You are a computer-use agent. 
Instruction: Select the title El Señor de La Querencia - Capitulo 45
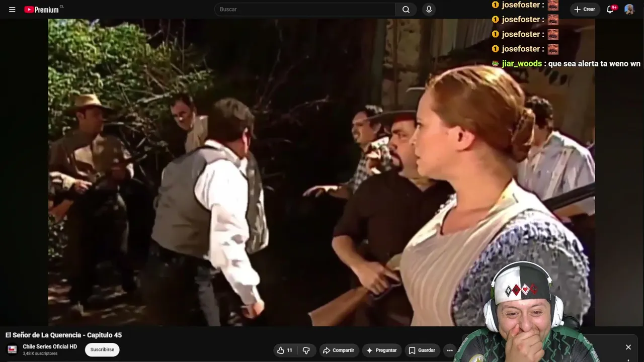click(63, 335)
